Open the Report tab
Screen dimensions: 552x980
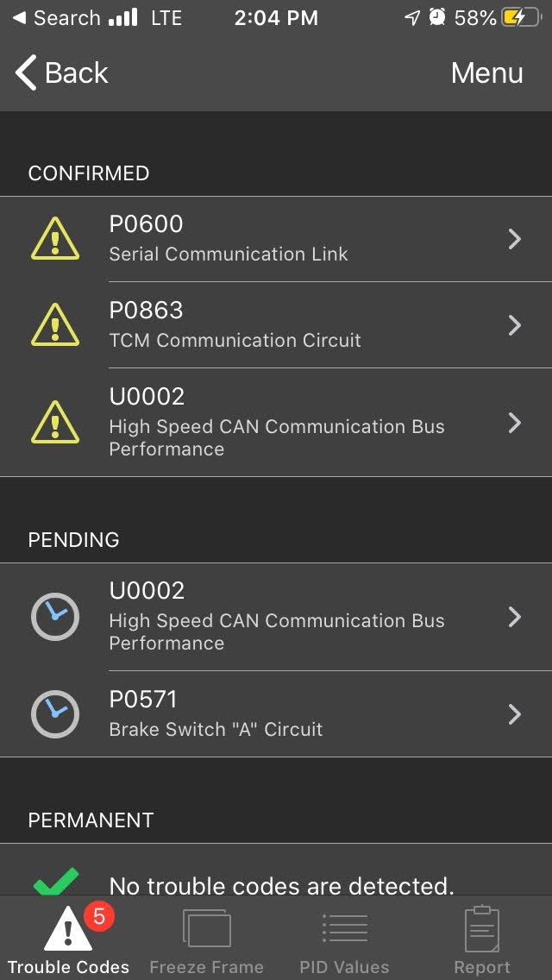tap(482, 941)
